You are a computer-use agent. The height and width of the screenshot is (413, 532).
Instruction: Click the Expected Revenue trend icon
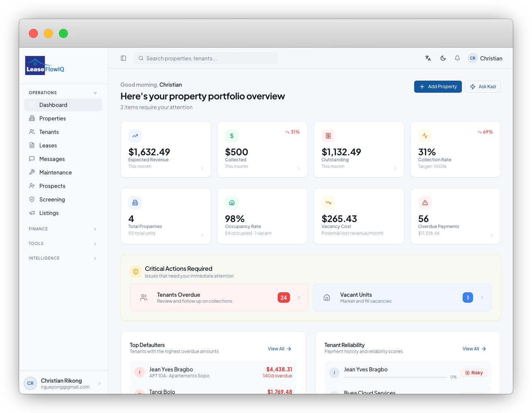point(135,136)
